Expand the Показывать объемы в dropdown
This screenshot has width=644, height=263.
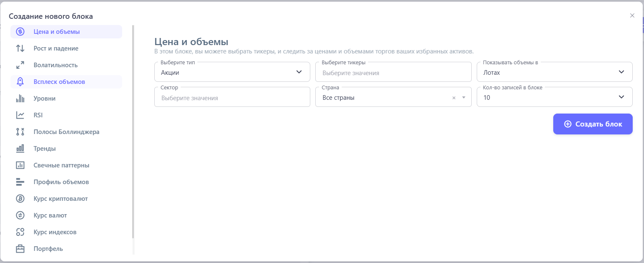click(x=555, y=72)
